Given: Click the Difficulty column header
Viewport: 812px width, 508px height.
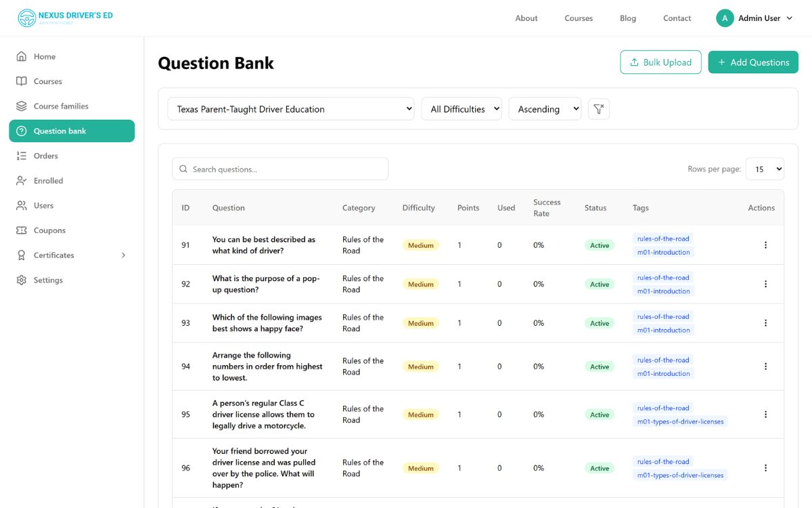Looking at the screenshot, I should (418, 208).
